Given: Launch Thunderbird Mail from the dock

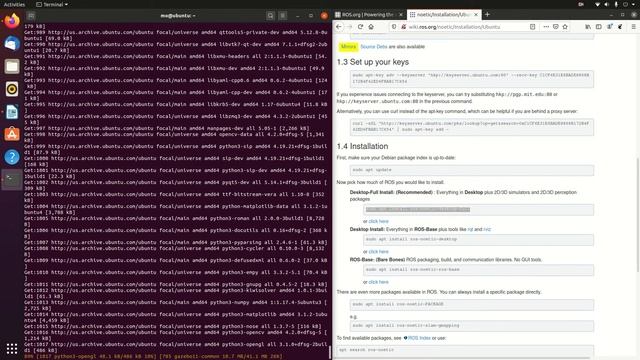Looking at the screenshot, I should [x=12, y=44].
